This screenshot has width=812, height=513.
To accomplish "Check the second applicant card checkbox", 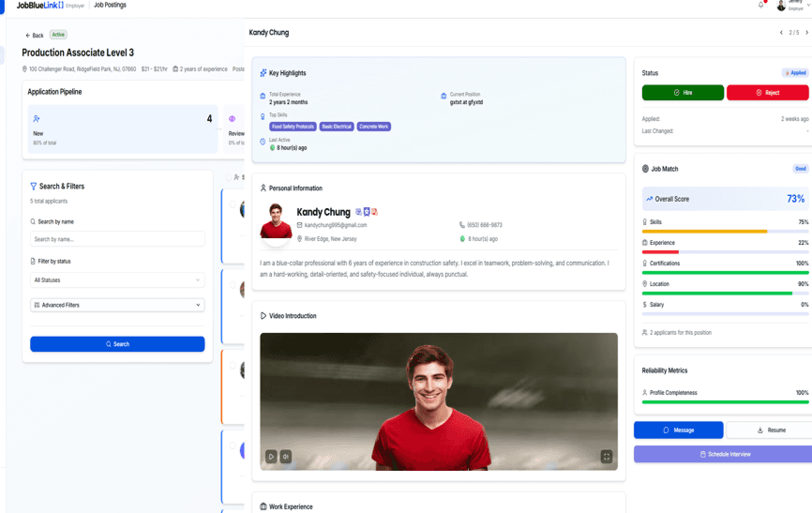I will (x=233, y=284).
